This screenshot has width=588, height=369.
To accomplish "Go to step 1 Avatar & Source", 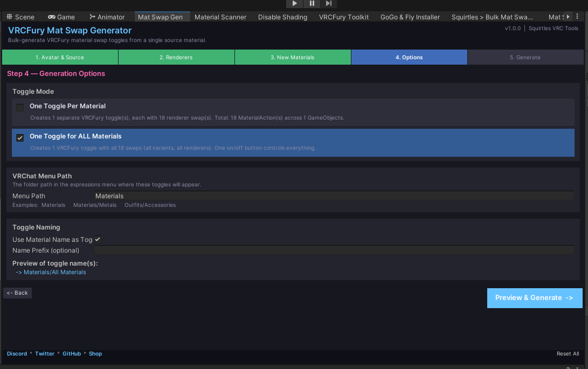I will [60, 58].
